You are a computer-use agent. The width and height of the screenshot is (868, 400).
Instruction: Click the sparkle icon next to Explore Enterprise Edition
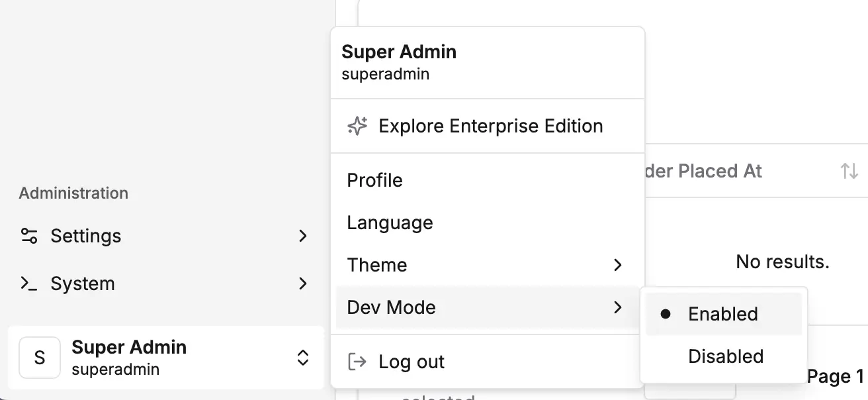pyautogui.click(x=357, y=126)
